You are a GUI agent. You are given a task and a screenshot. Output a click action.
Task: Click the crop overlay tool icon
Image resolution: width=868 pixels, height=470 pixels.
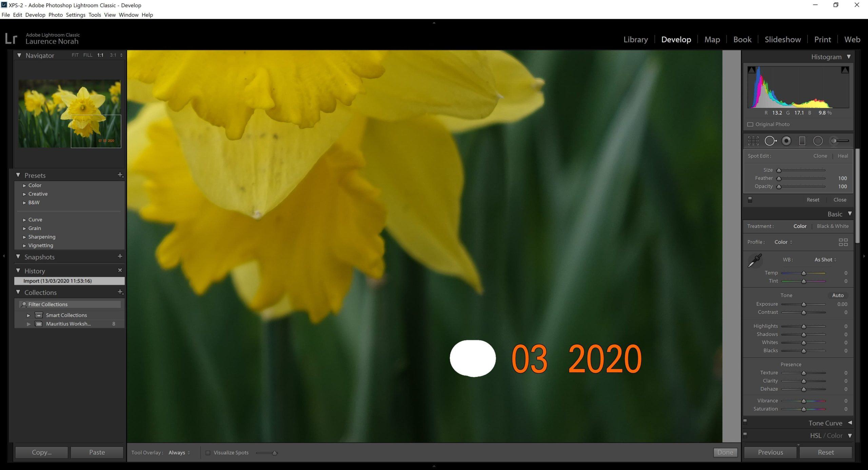pyautogui.click(x=753, y=141)
